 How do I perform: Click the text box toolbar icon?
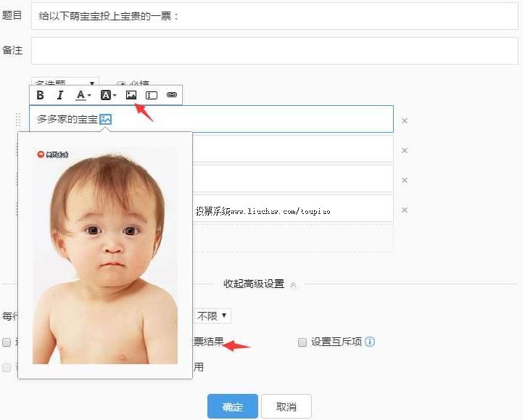click(x=152, y=95)
